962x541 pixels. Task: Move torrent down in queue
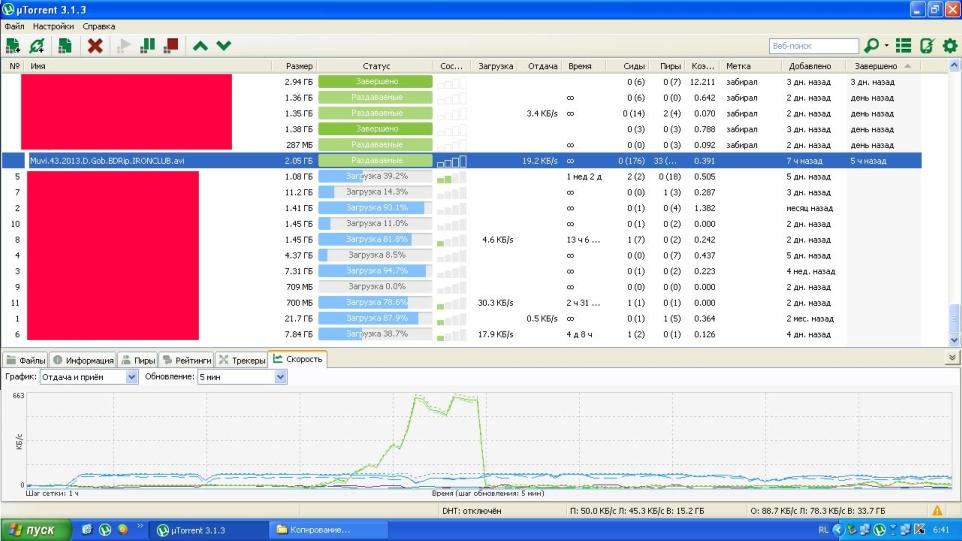tap(224, 46)
